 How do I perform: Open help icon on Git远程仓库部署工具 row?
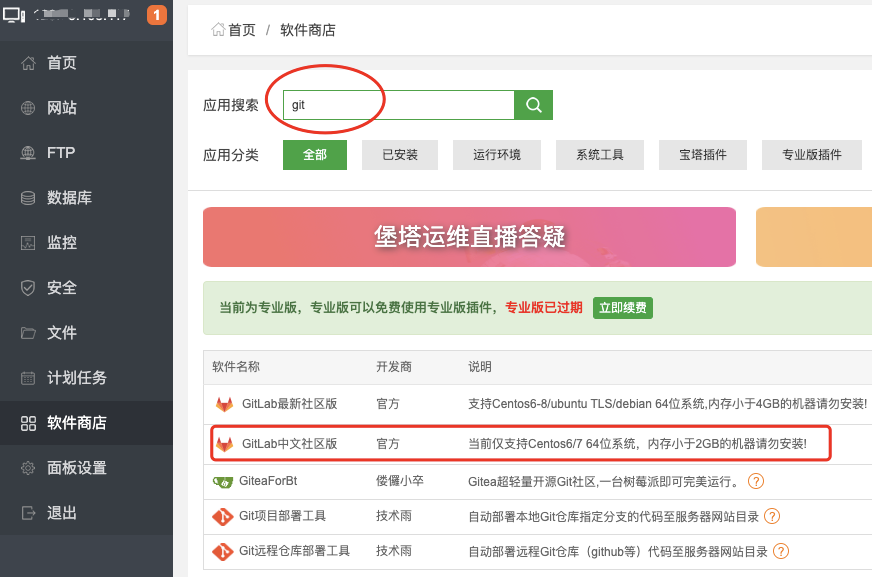click(x=781, y=551)
